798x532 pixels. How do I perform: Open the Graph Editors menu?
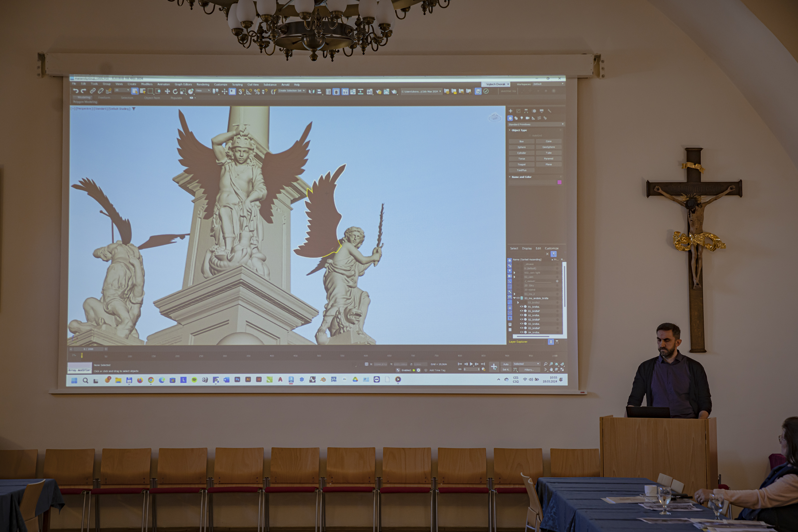183,85
